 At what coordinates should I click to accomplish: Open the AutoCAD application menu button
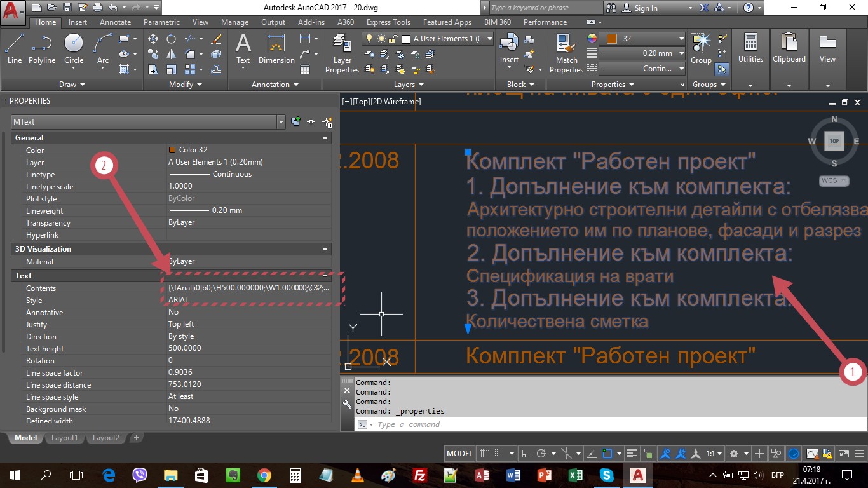13,11
